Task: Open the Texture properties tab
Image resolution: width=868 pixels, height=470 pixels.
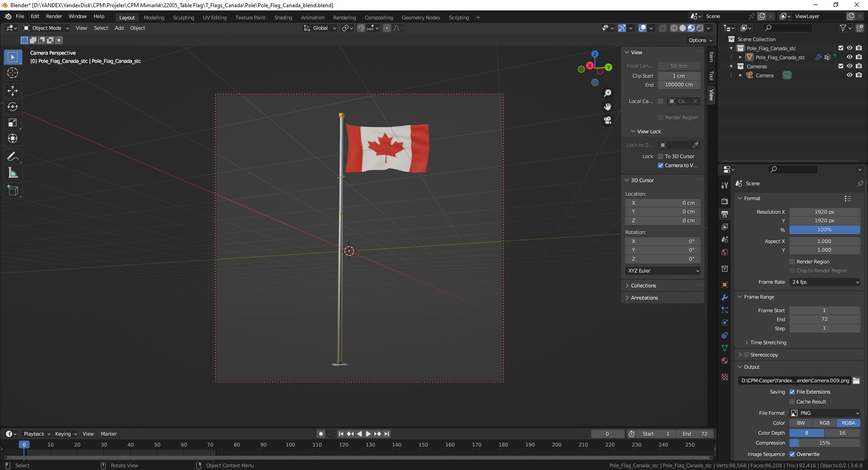Action: click(725, 377)
